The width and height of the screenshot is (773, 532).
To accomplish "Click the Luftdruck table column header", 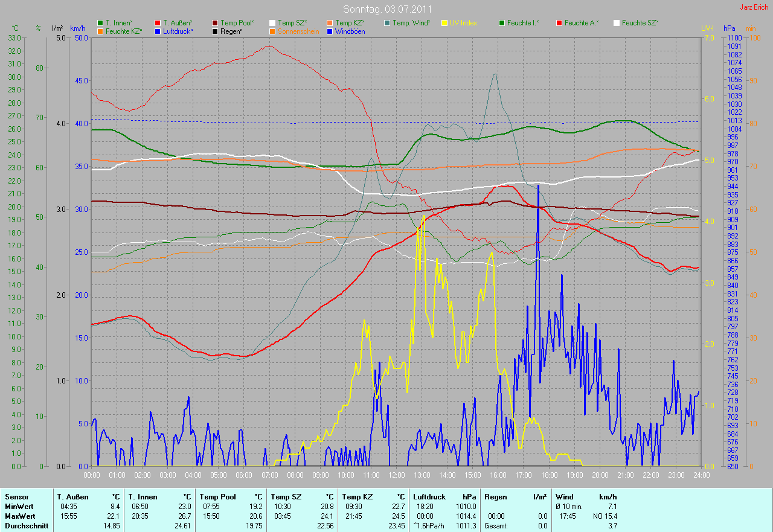I will coord(429,497).
